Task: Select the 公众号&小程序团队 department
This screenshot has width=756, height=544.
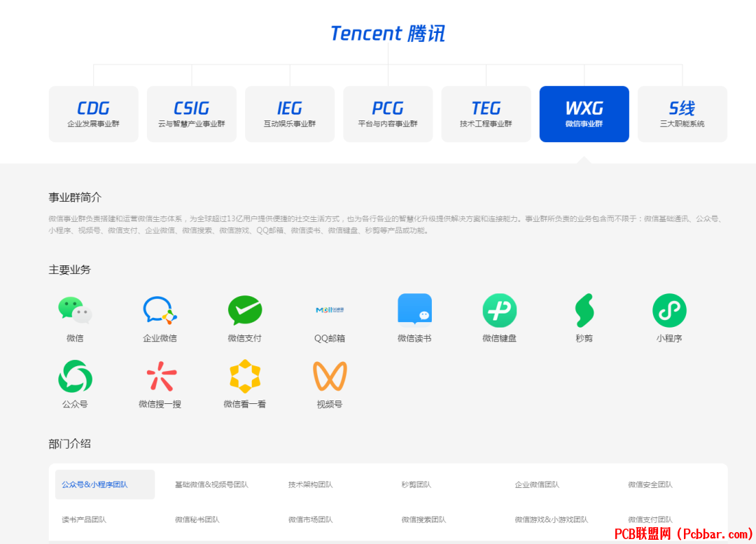Action: 105,484
